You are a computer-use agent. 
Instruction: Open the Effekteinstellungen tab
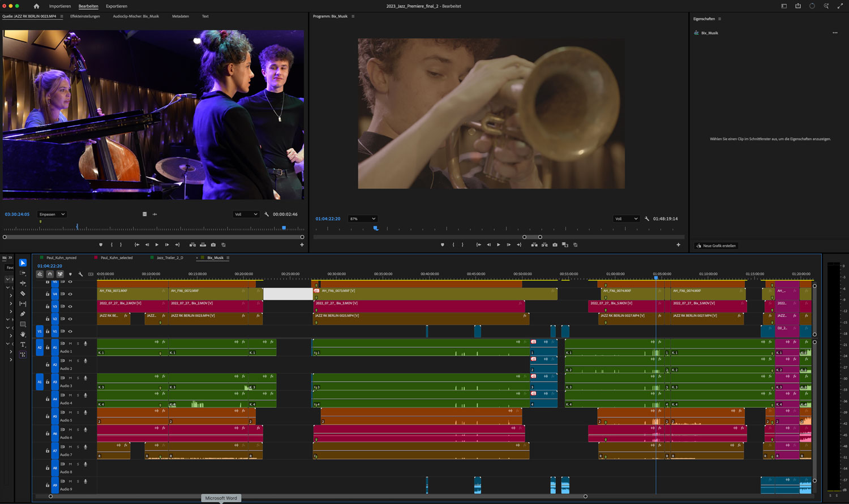[x=85, y=16]
